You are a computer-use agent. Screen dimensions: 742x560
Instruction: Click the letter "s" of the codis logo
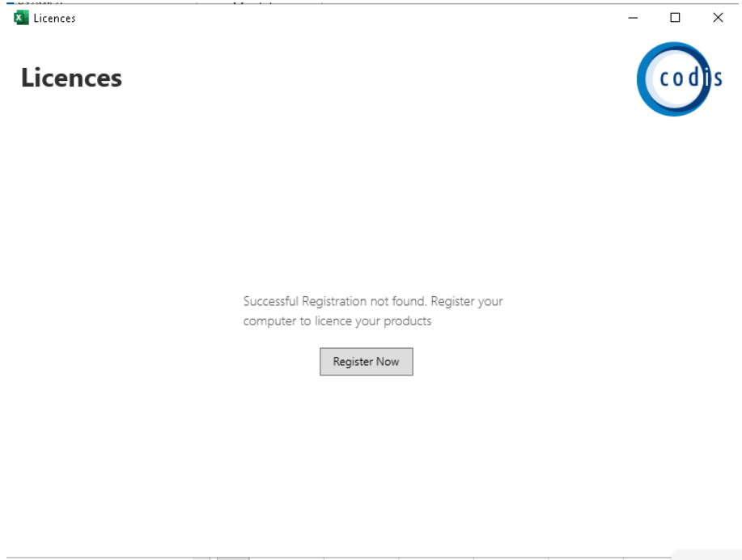(x=718, y=79)
